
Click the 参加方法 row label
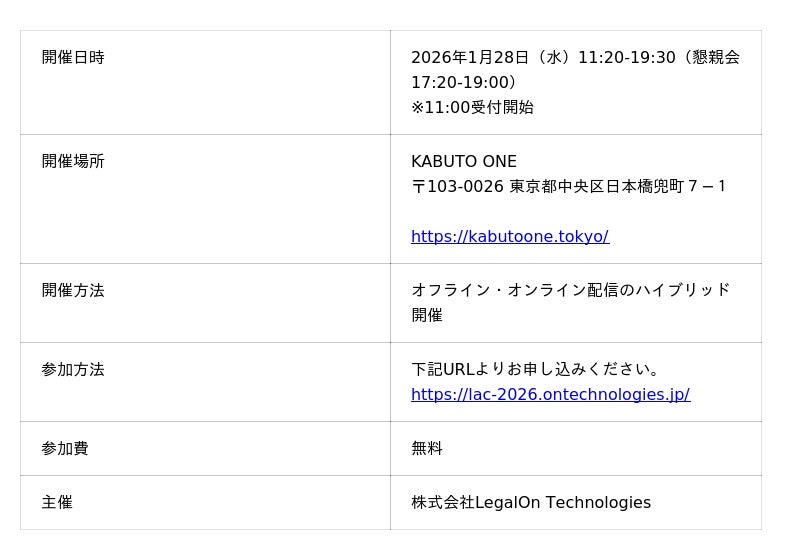[x=73, y=370]
